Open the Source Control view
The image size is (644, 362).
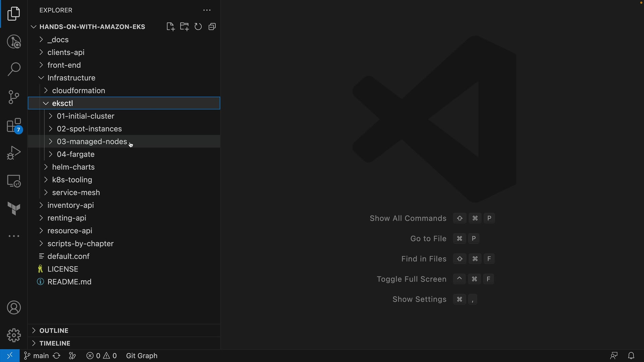[x=14, y=97]
